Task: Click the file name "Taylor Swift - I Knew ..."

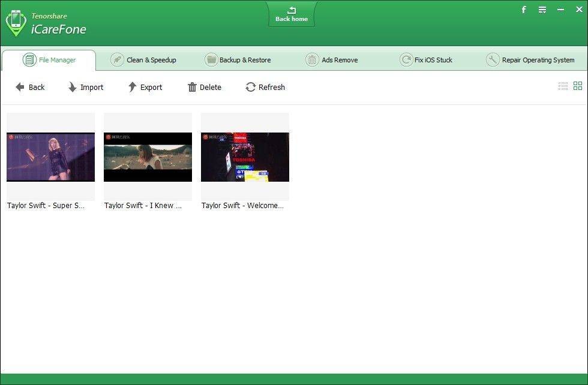Action: [143, 206]
